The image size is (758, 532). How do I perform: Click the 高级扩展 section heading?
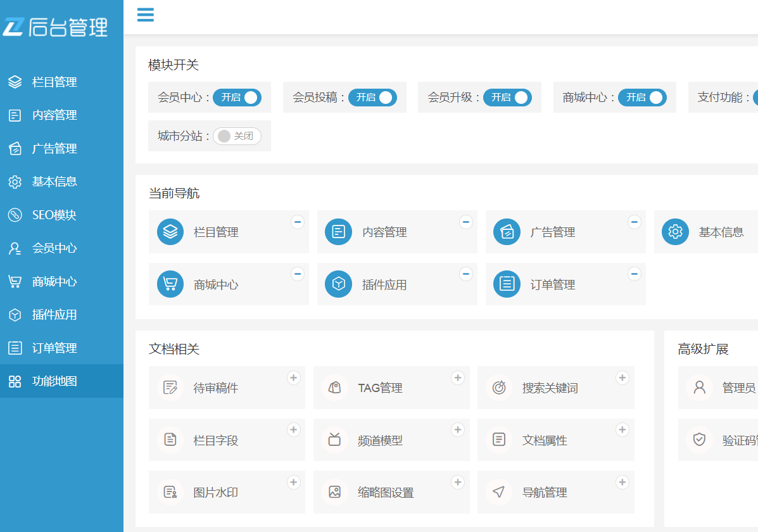703,349
